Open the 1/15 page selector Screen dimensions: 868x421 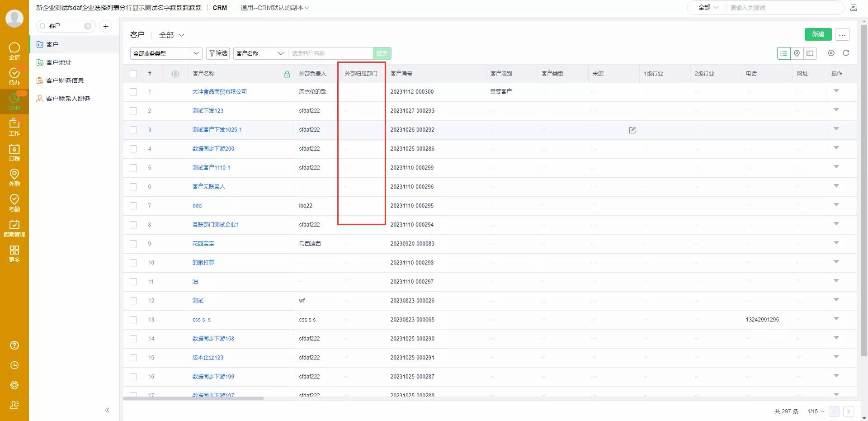point(816,412)
